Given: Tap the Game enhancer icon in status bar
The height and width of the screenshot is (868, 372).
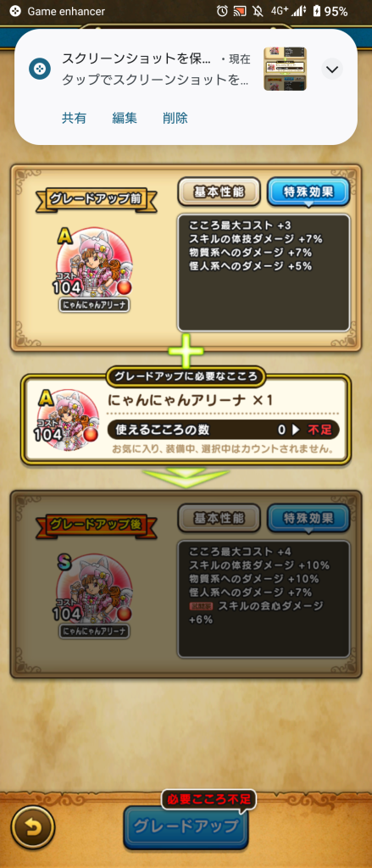Looking at the screenshot, I should point(15,11).
